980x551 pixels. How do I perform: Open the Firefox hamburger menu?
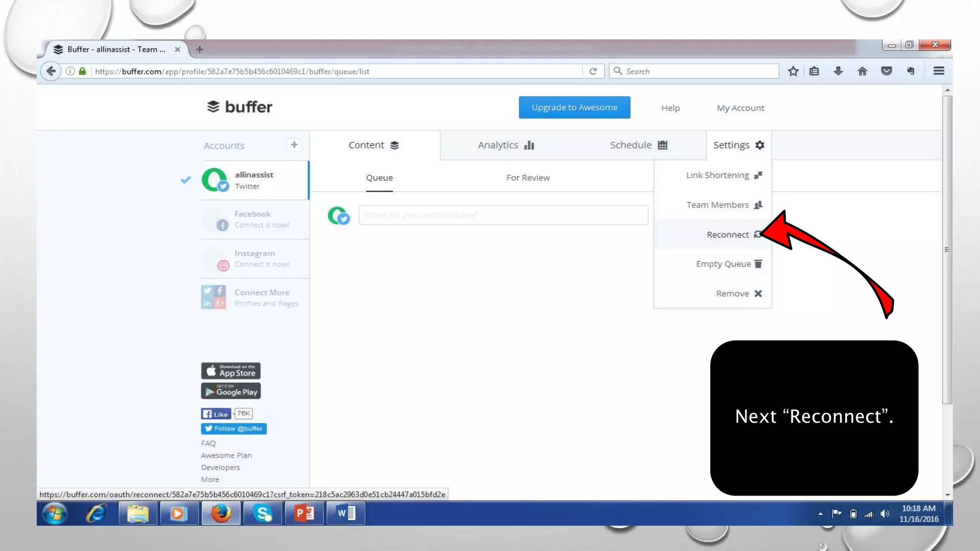tap(938, 71)
